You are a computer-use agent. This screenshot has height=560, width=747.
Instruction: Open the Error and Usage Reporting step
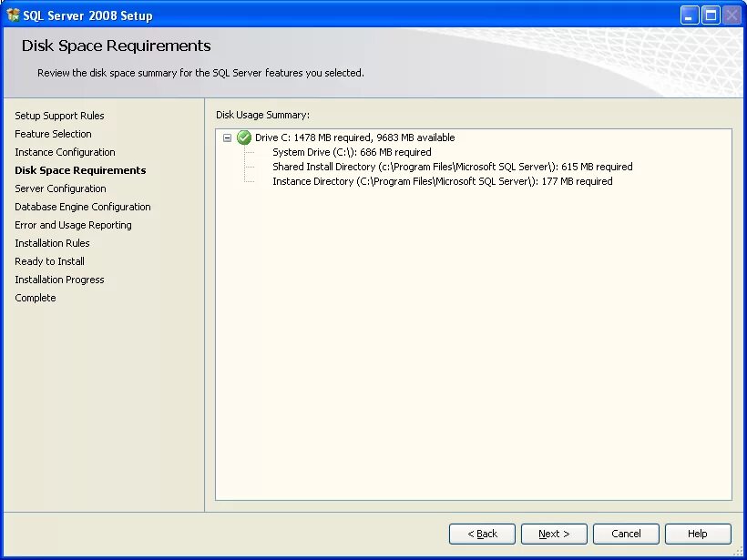[72, 225]
